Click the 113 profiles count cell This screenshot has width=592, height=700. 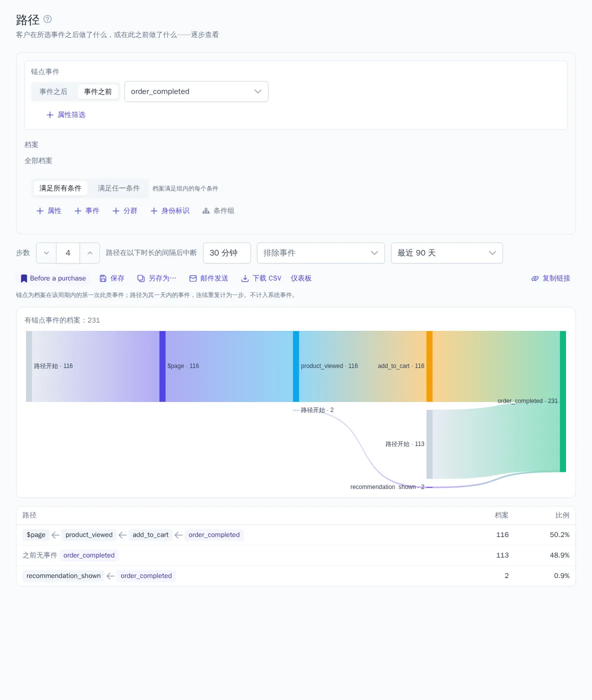coord(502,555)
